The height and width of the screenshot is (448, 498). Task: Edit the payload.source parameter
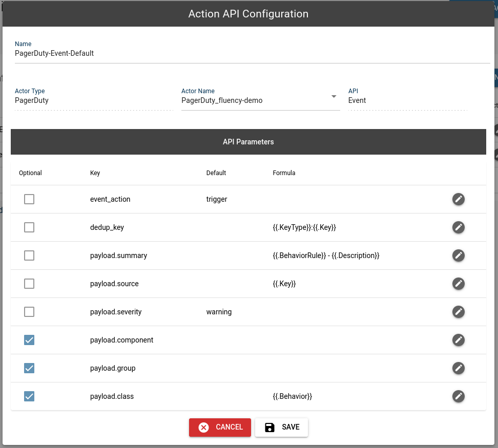click(459, 284)
